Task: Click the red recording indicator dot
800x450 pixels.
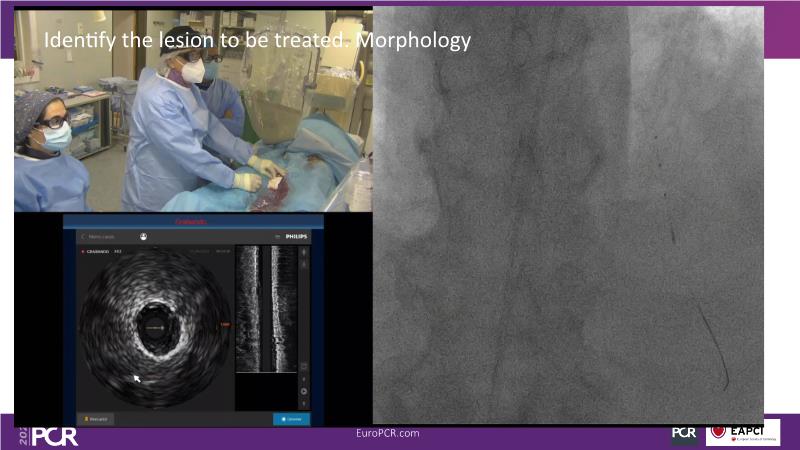Action: [x=81, y=252]
